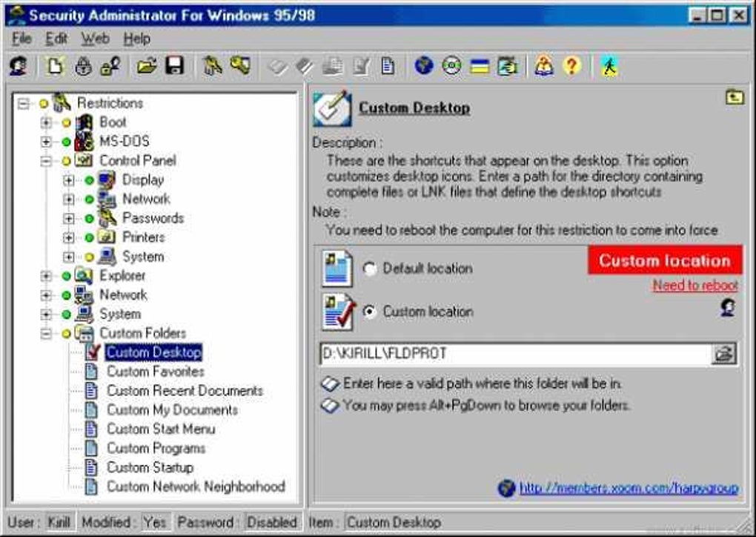Viewport: 756px width, 537px height.
Task: Select the Explorer tree label
Action: pos(122,275)
